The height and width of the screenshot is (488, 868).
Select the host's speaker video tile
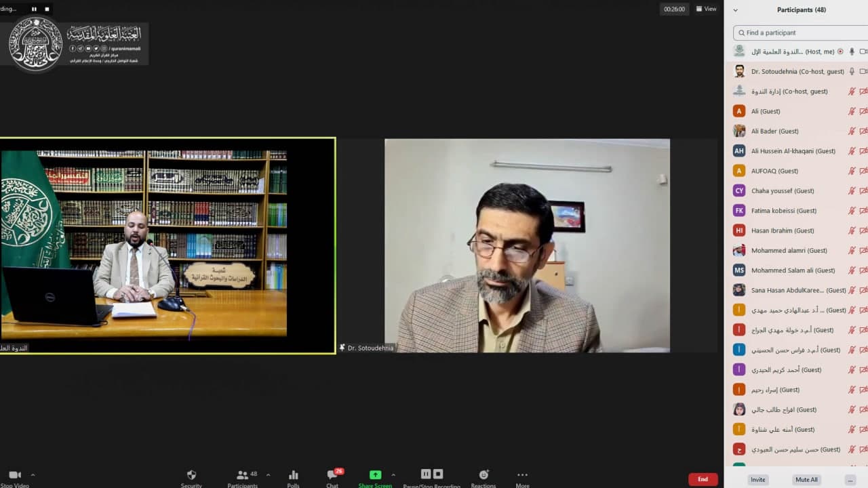(167, 245)
